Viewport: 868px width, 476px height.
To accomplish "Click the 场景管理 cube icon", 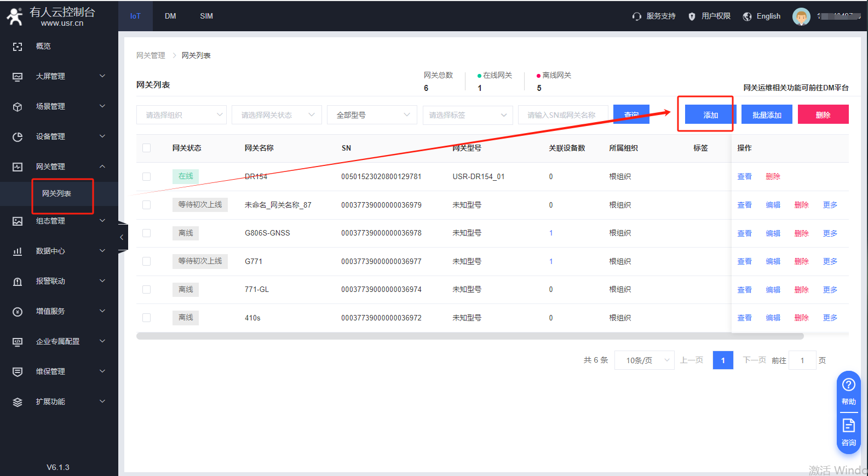I will (x=18, y=107).
